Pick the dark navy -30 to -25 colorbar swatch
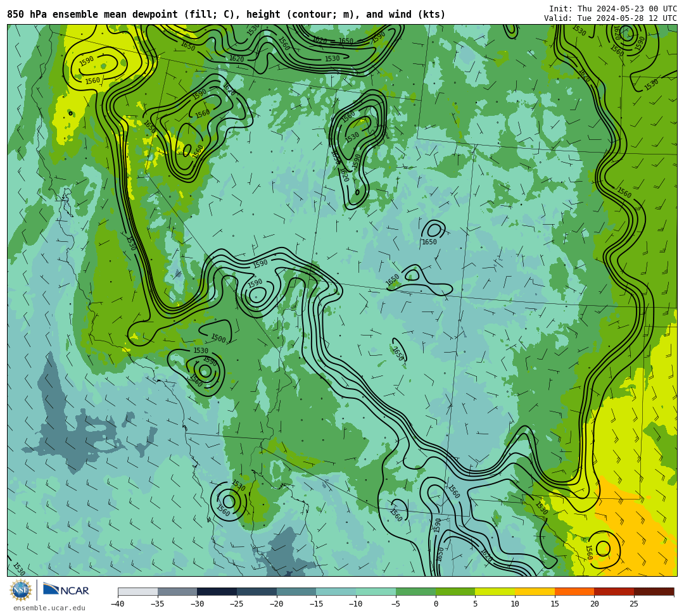Screen dimensions: 684x616 [x=217, y=591]
